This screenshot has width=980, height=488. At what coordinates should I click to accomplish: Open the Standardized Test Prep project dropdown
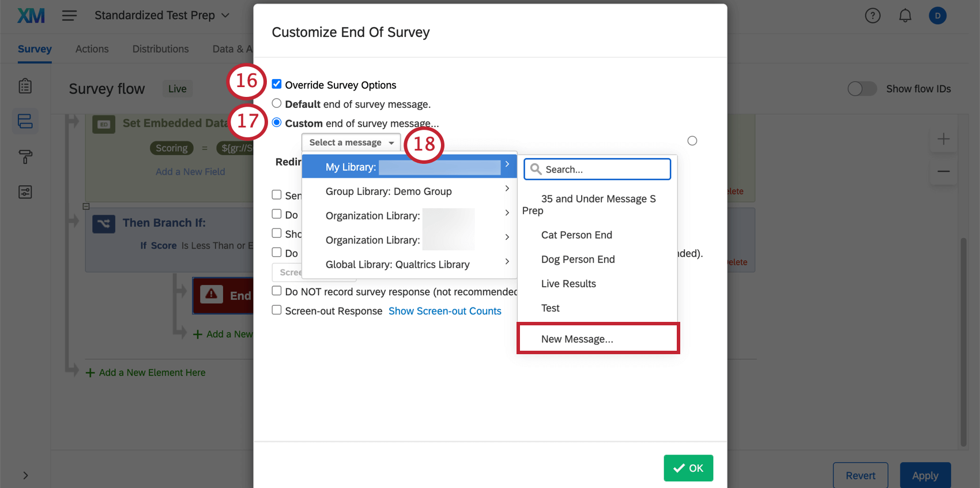161,15
